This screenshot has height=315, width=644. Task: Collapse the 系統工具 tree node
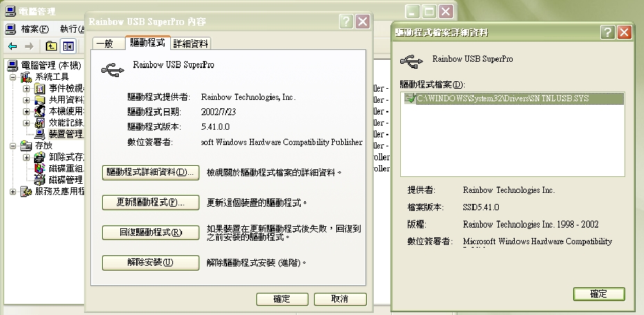coord(13,77)
